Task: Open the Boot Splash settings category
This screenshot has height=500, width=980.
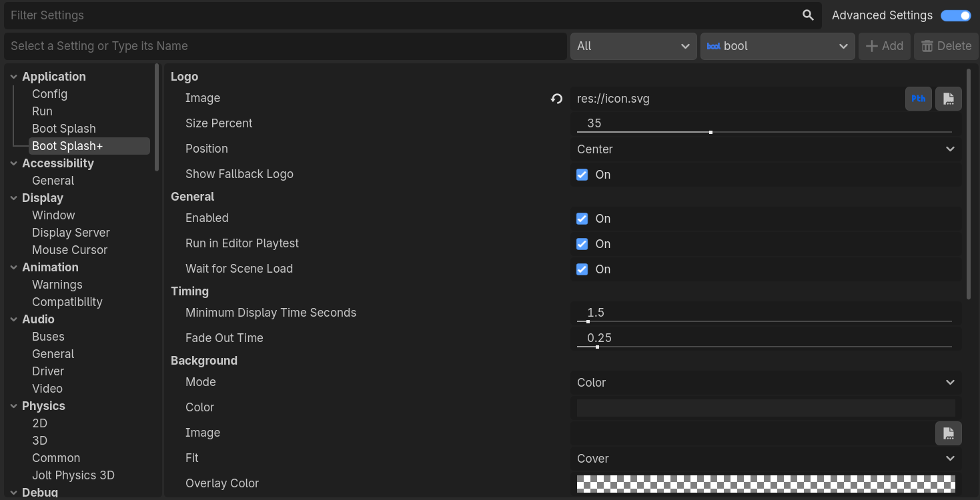Action: (64, 129)
